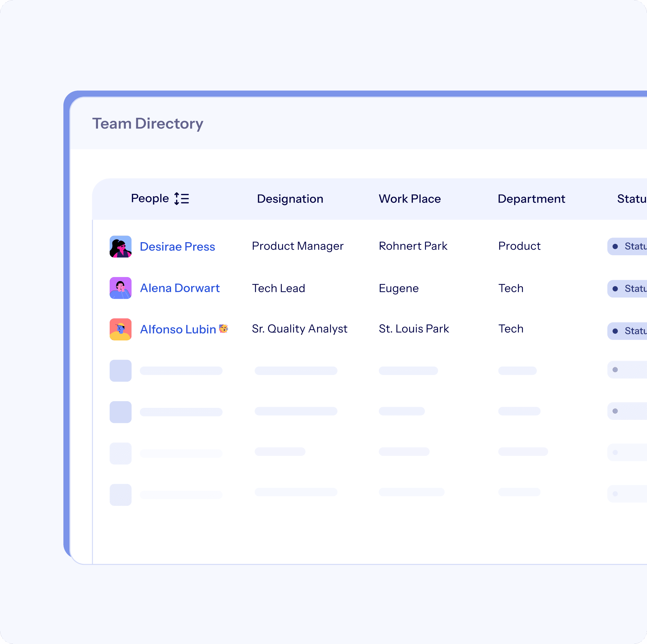The height and width of the screenshot is (644, 647).
Task: Click Desirae Press's avatar
Action: 120,247
